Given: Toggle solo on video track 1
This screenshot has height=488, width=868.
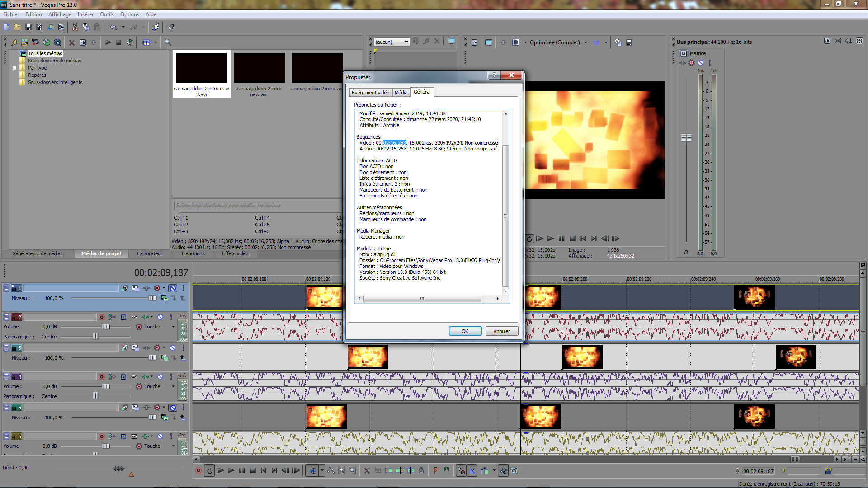Looking at the screenshot, I should click(x=184, y=288).
